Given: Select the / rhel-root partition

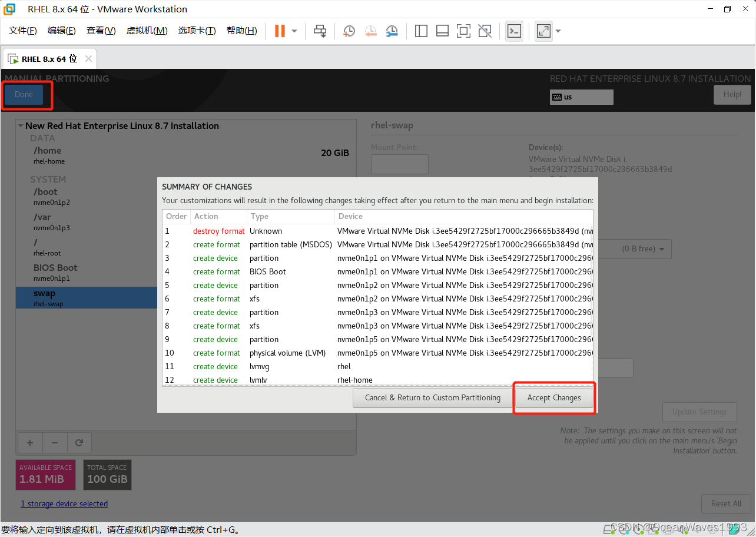Looking at the screenshot, I should 186,247.
